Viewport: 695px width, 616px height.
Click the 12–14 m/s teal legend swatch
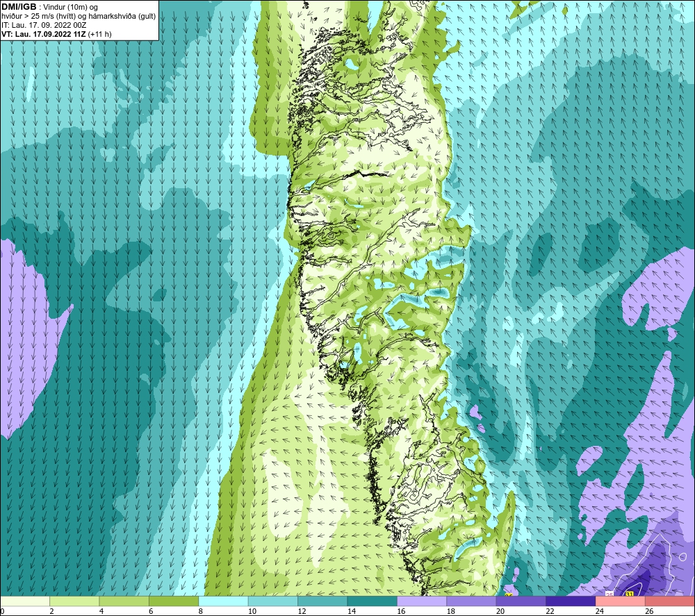pyautogui.click(x=322, y=601)
